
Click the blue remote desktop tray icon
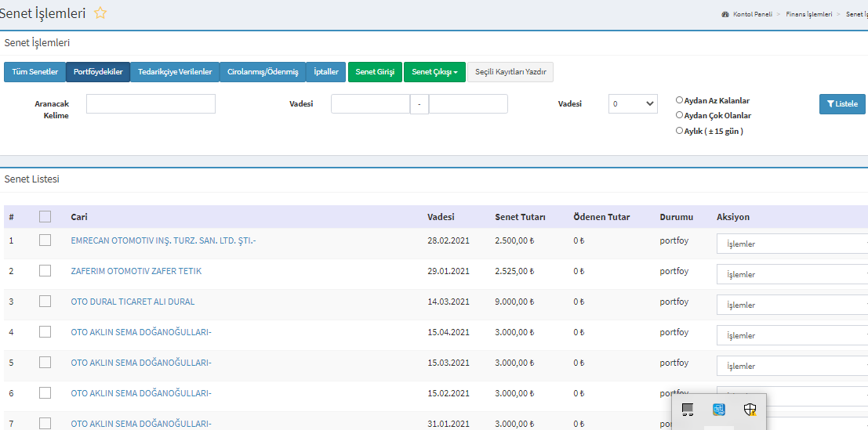coord(718,409)
